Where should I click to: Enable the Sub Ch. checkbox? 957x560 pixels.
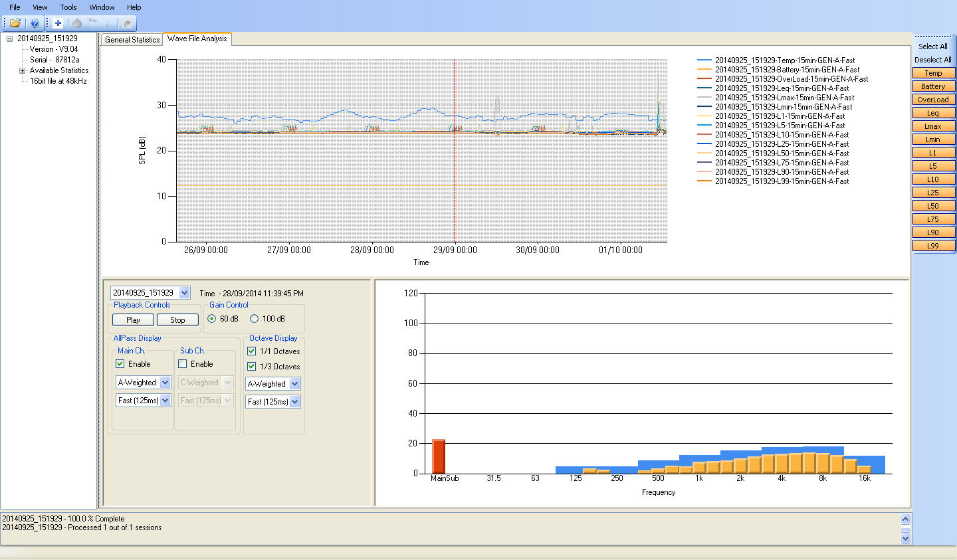point(183,364)
